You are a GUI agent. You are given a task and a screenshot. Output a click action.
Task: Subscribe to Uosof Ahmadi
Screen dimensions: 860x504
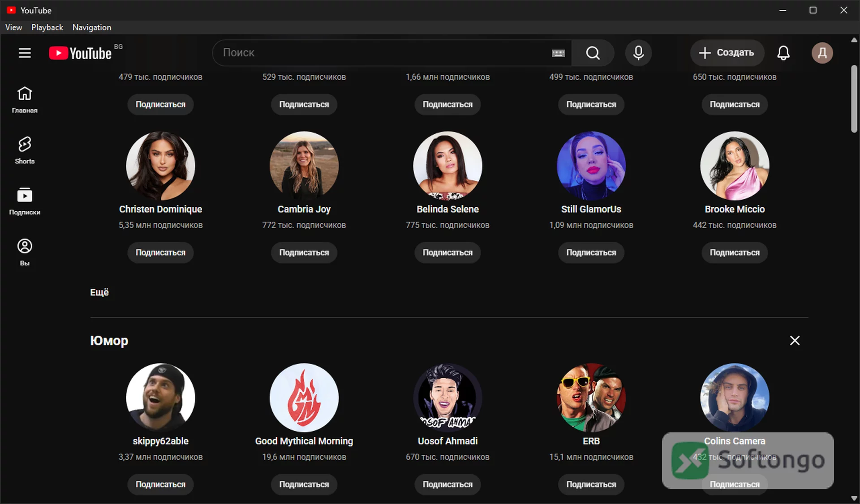[x=447, y=484]
